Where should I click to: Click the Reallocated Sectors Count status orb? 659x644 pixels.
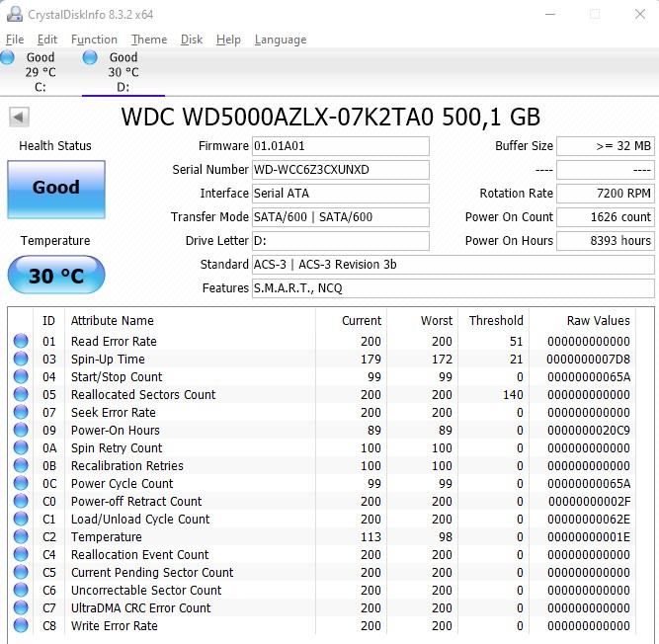21,395
